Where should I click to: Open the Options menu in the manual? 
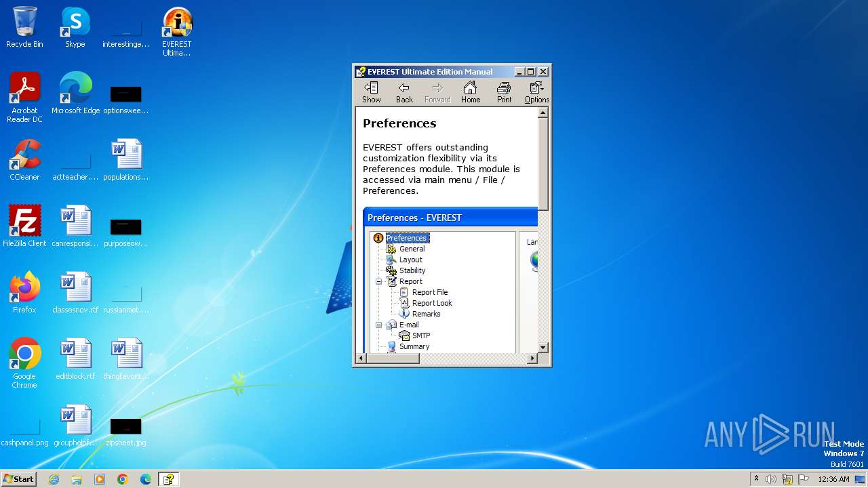pos(536,93)
